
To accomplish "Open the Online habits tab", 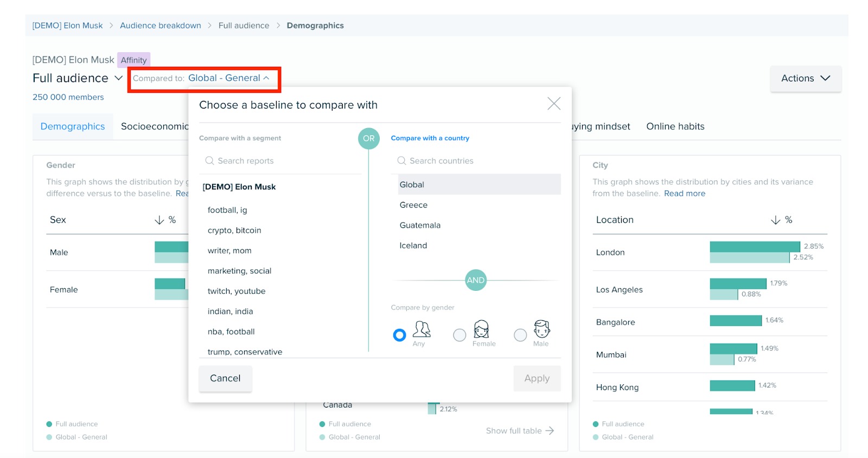I will pos(675,126).
